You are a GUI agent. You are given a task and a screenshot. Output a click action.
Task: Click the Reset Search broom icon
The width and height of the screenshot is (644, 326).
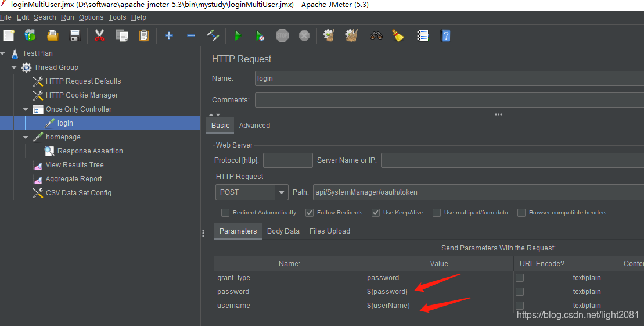(398, 35)
